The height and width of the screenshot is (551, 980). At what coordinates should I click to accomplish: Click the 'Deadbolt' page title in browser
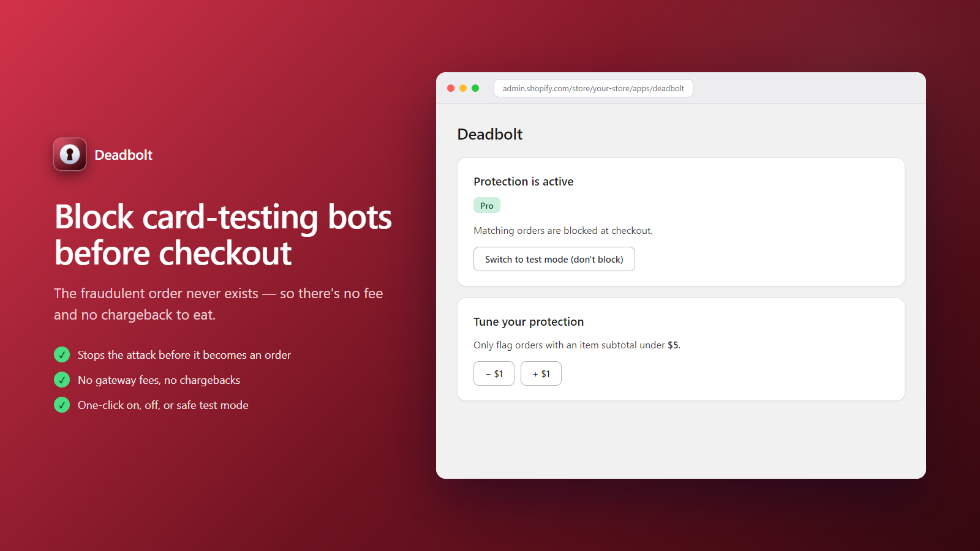490,134
